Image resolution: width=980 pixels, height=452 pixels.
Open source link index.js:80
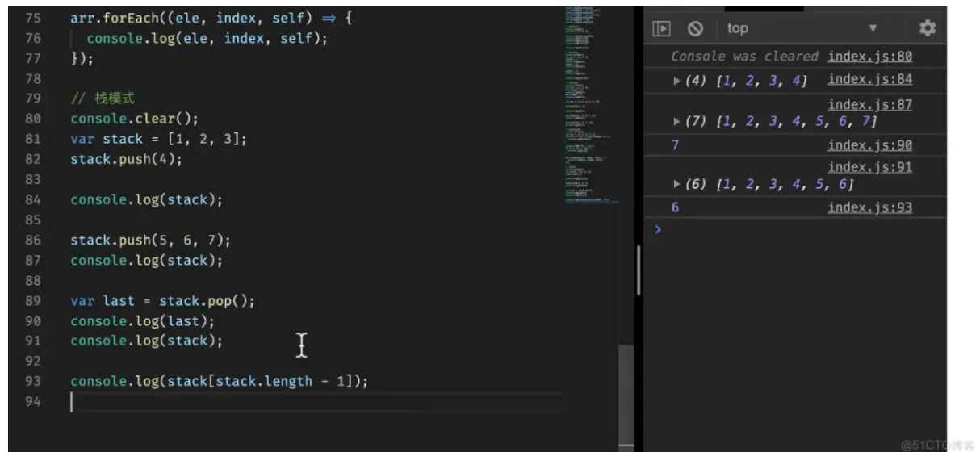(x=869, y=56)
